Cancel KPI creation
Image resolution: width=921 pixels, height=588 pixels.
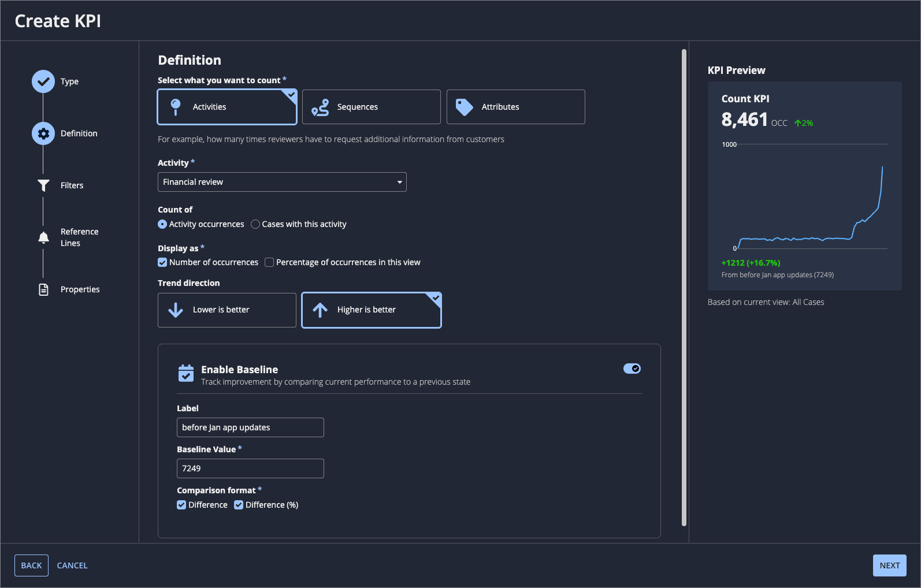pos(72,565)
